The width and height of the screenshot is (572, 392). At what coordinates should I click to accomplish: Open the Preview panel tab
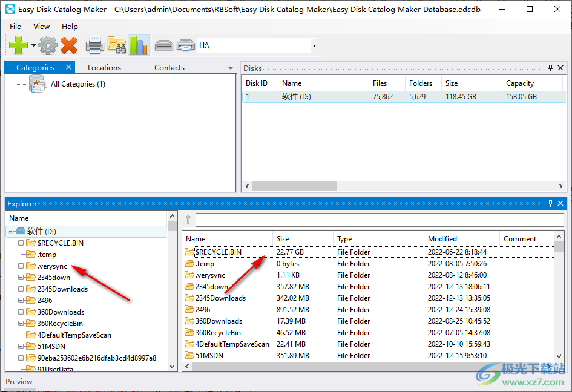click(x=19, y=382)
